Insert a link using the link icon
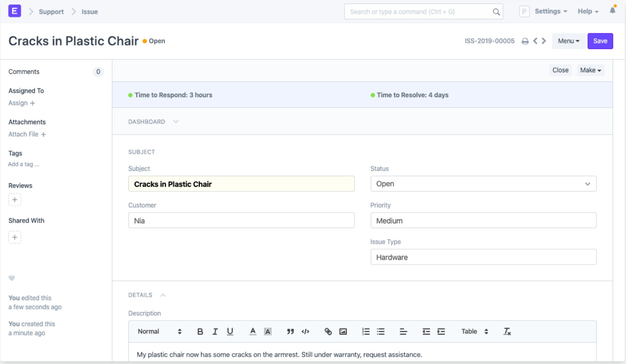The width and height of the screenshot is (626, 364). 328,331
